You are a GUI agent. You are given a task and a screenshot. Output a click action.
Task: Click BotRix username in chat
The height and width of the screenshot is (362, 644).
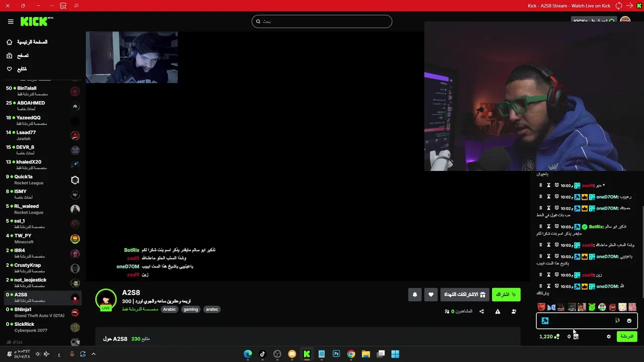[596, 227]
